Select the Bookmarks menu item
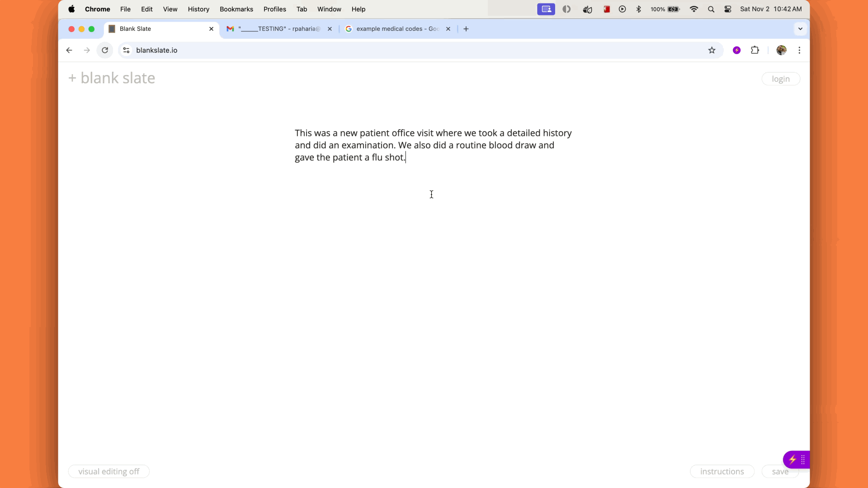Viewport: 868px width, 488px height. [237, 9]
